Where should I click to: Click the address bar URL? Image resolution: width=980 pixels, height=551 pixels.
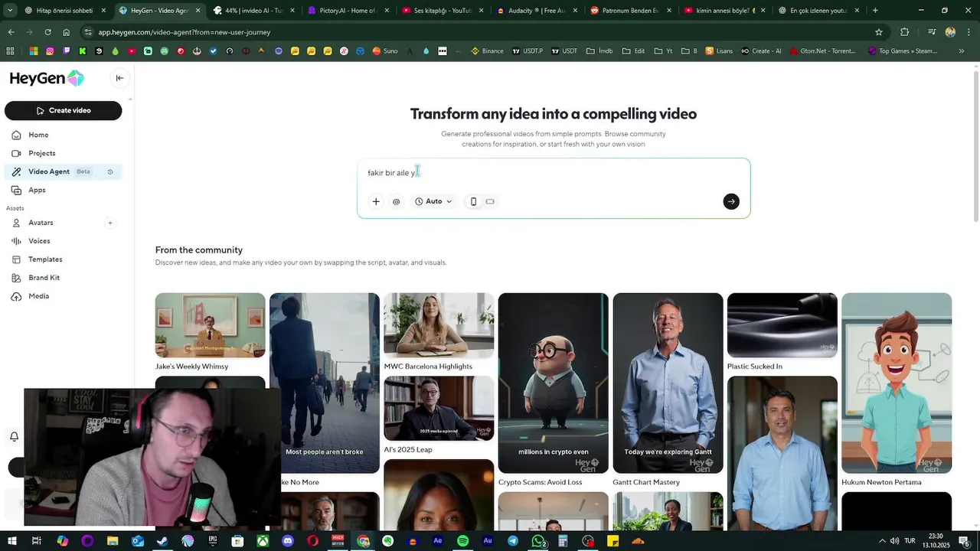184,32
